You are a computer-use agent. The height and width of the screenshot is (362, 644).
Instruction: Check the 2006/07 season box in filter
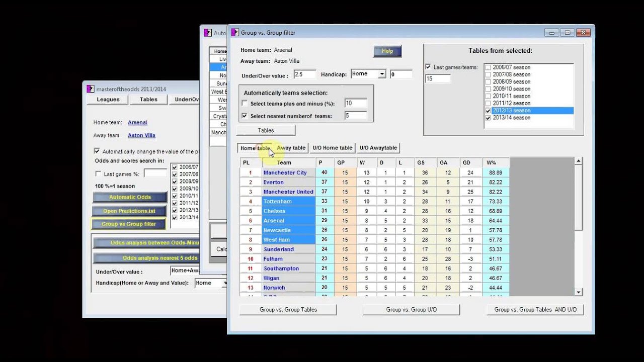pos(488,67)
